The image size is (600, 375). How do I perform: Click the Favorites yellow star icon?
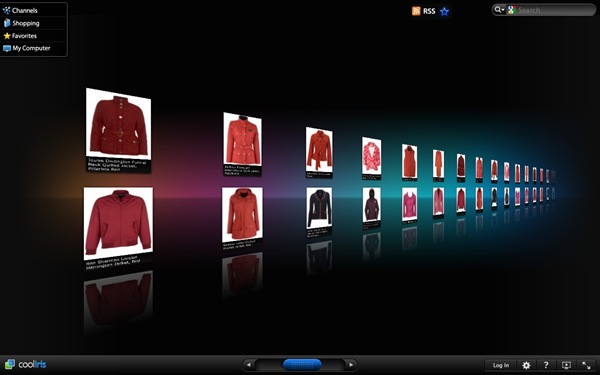coord(7,36)
